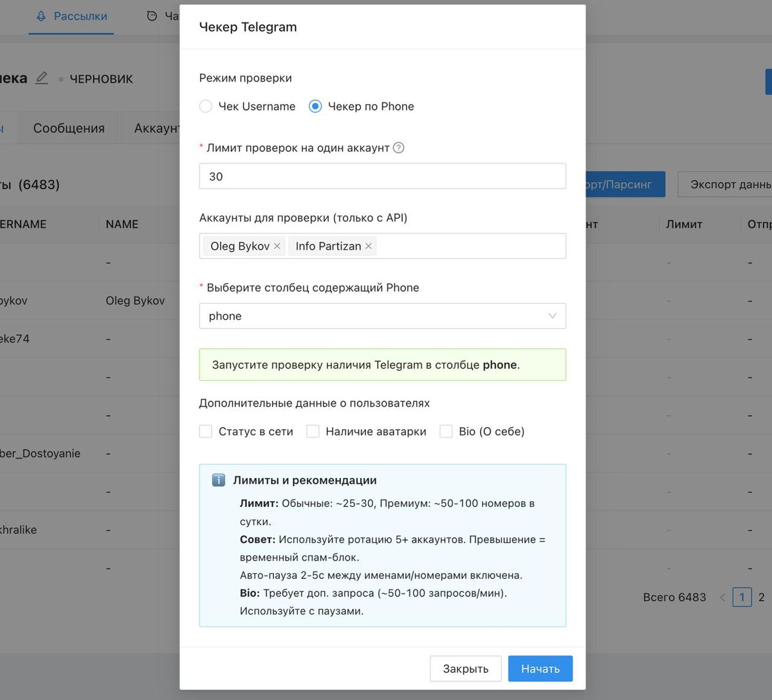Viewport: 772px width, 700px height.
Task: Enable Статус в сети checkbox
Action: click(206, 432)
